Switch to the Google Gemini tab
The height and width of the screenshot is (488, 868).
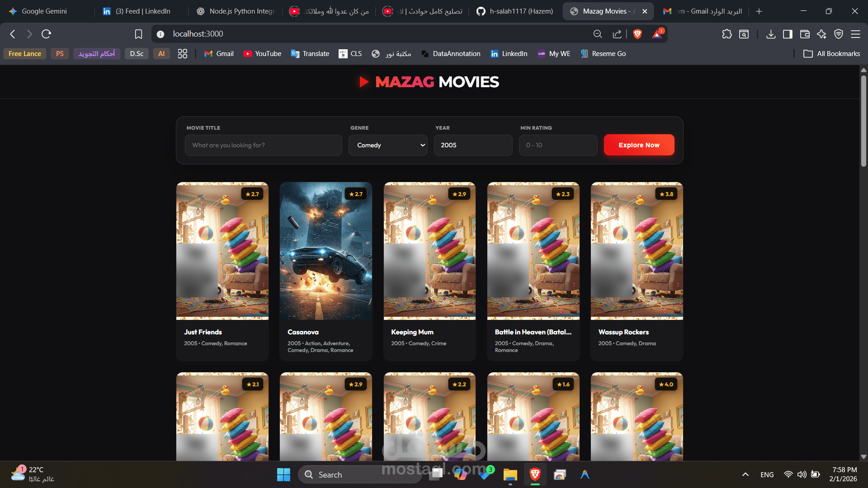(x=44, y=11)
